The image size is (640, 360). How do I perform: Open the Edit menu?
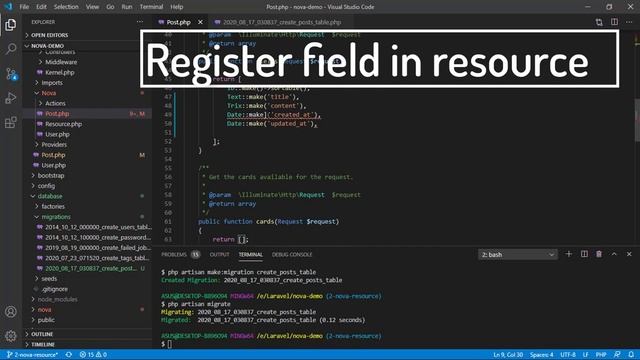(x=41, y=7)
